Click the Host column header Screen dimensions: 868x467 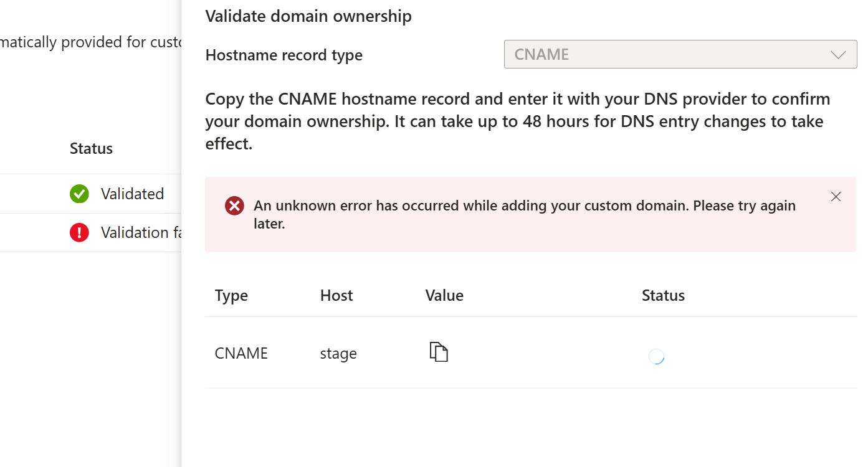point(336,295)
